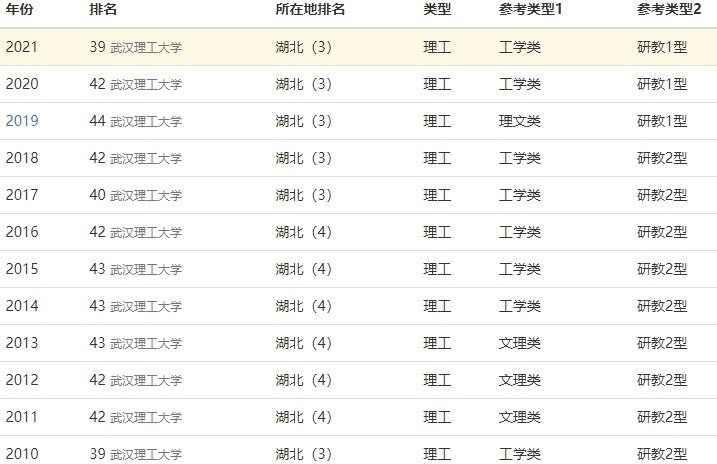Click 文理类 in the 2011 row
The width and height of the screenshot is (717, 464).
point(519,417)
